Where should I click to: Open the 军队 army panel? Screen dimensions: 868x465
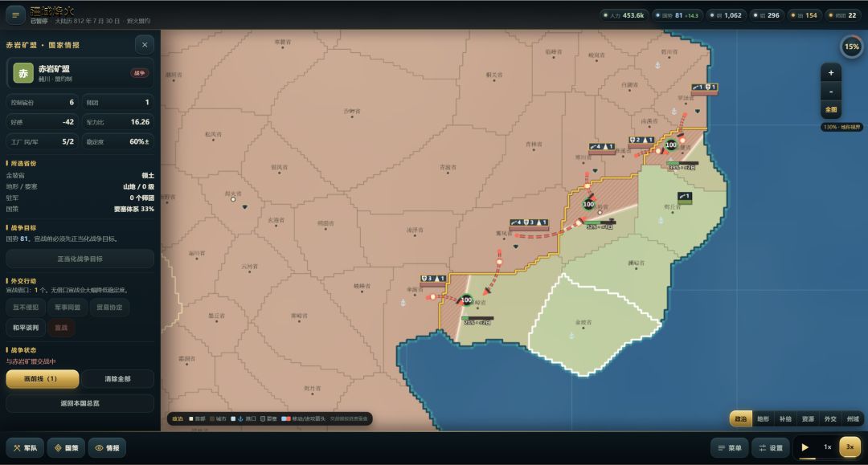26,448
